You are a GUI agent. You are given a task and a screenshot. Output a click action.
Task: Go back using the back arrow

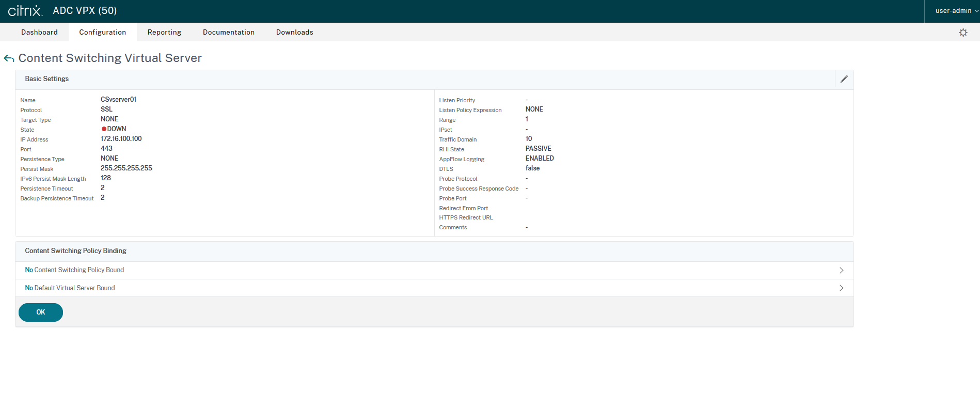click(9, 58)
